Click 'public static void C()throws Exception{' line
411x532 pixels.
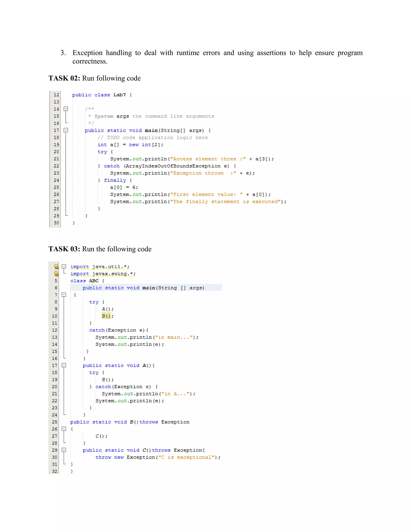144,450
